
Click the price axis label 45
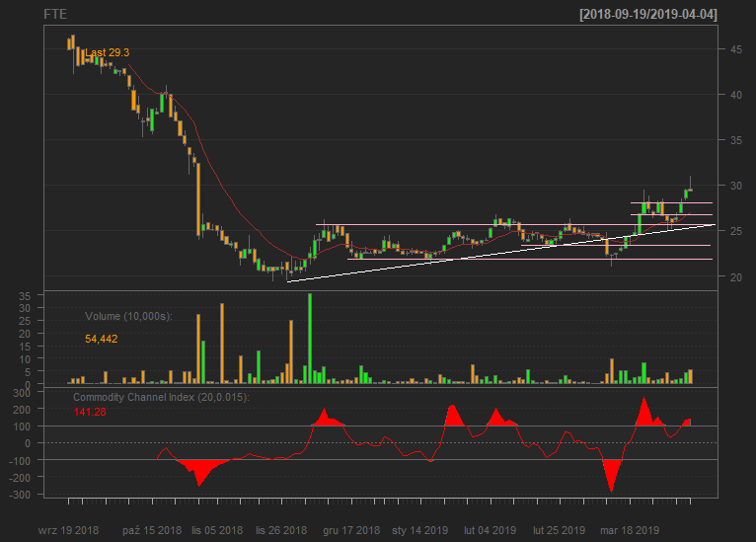[x=735, y=49]
